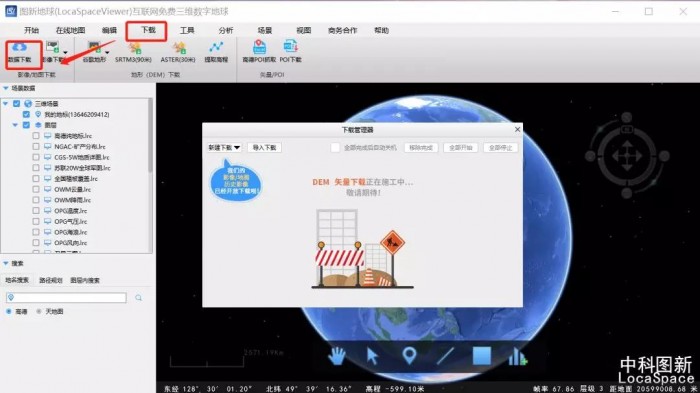Click the 导入下载 button
The width and height of the screenshot is (700, 393).
(x=264, y=147)
